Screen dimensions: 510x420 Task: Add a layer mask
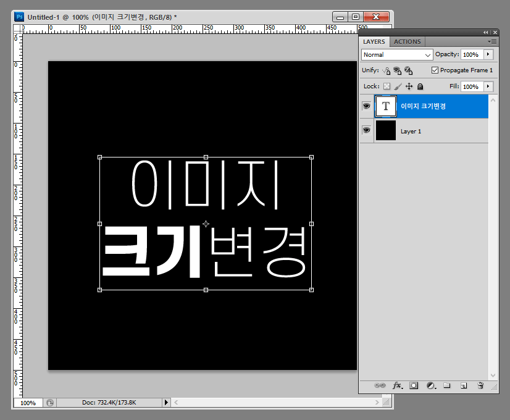(414, 385)
